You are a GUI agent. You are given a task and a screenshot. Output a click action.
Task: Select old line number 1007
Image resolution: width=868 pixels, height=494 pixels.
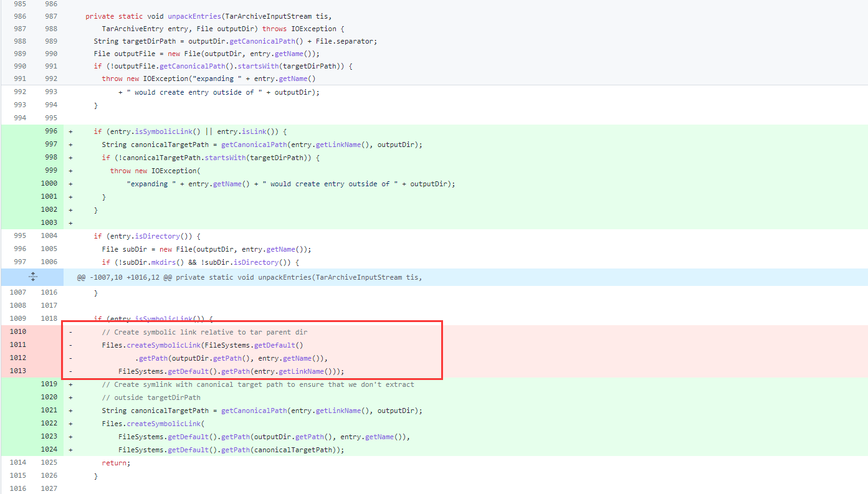coord(18,292)
